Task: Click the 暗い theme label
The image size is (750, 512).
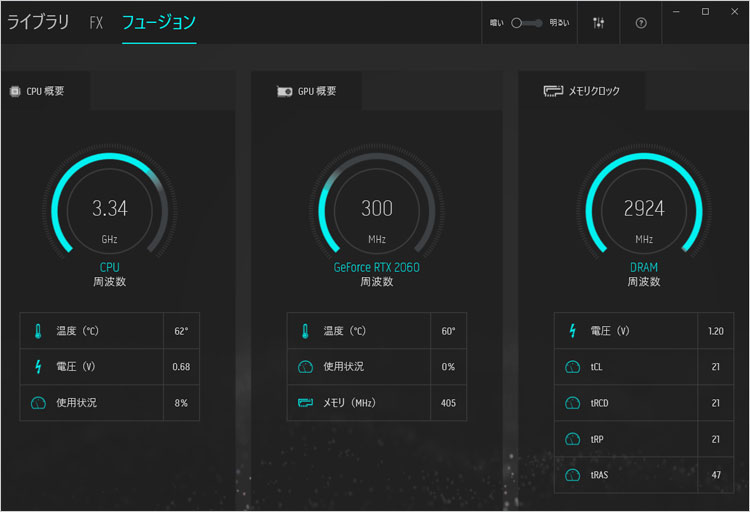Action: [x=496, y=23]
